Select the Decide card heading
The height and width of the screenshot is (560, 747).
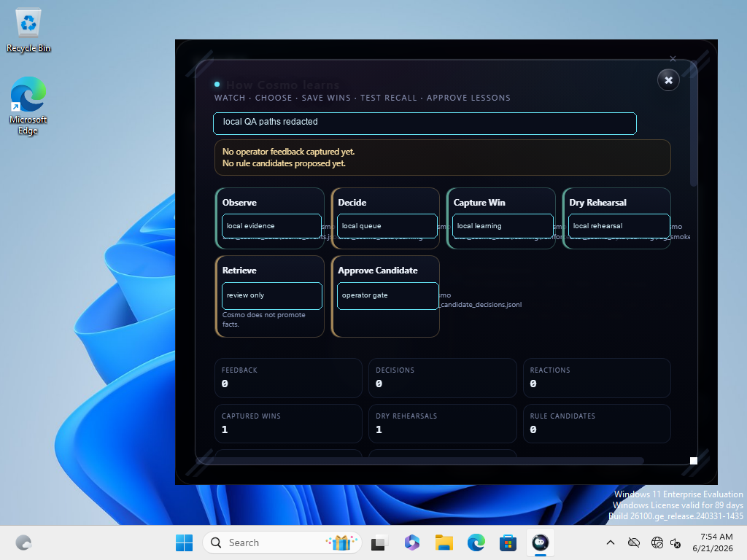pos(352,203)
